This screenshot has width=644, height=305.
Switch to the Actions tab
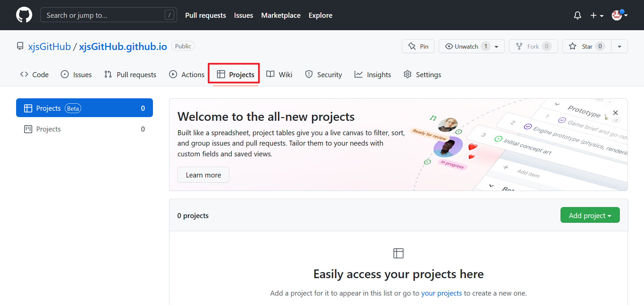(x=187, y=74)
